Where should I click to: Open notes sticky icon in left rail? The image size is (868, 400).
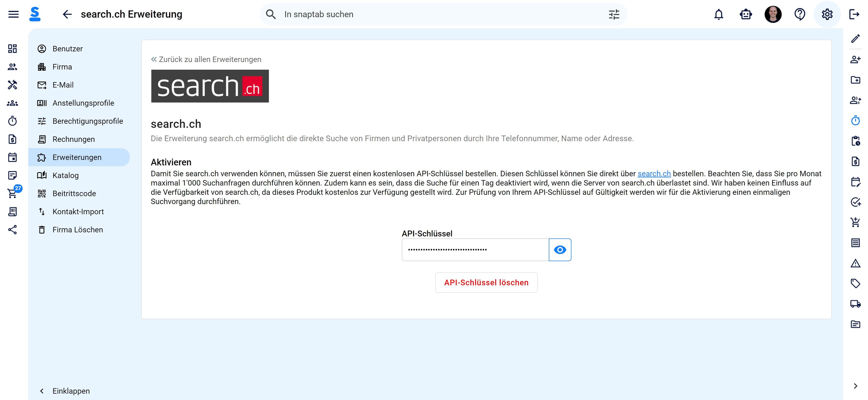coord(12,175)
